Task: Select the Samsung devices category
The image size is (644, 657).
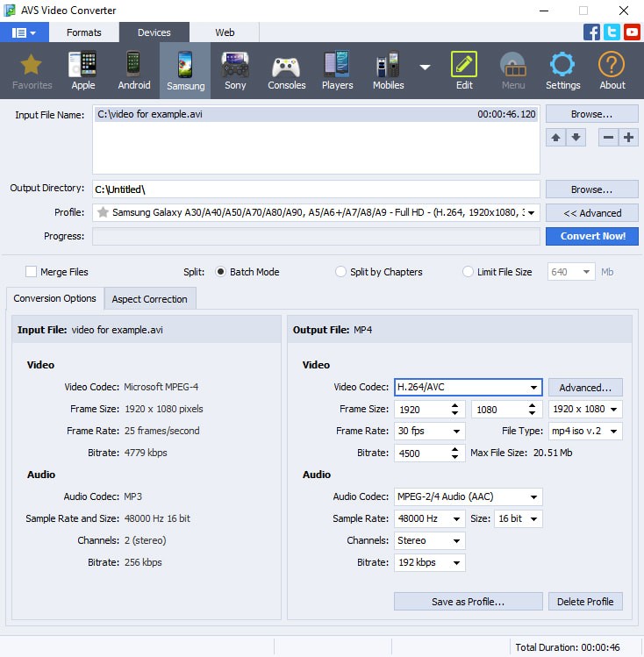Action: (185, 71)
